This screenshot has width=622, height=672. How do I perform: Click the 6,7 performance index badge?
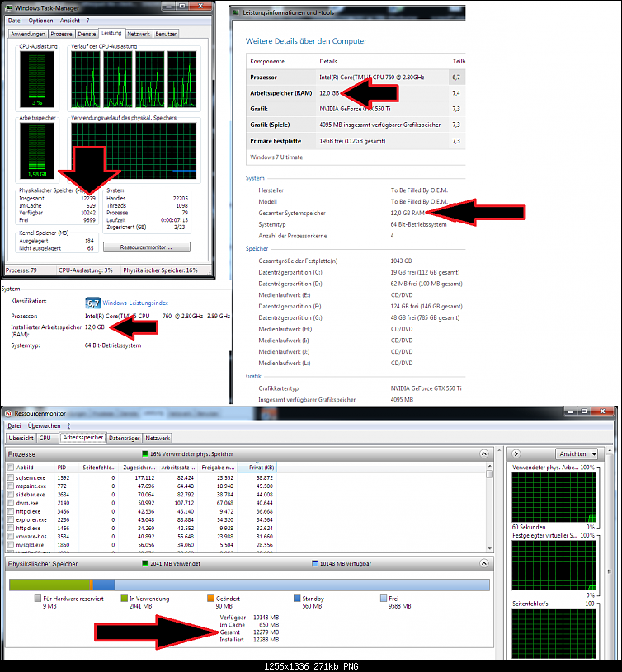(x=92, y=303)
